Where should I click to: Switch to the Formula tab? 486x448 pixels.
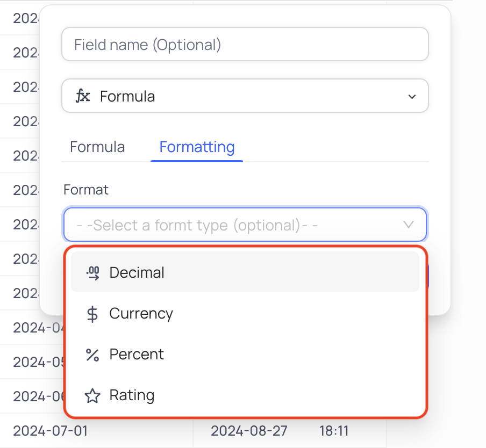click(x=97, y=147)
